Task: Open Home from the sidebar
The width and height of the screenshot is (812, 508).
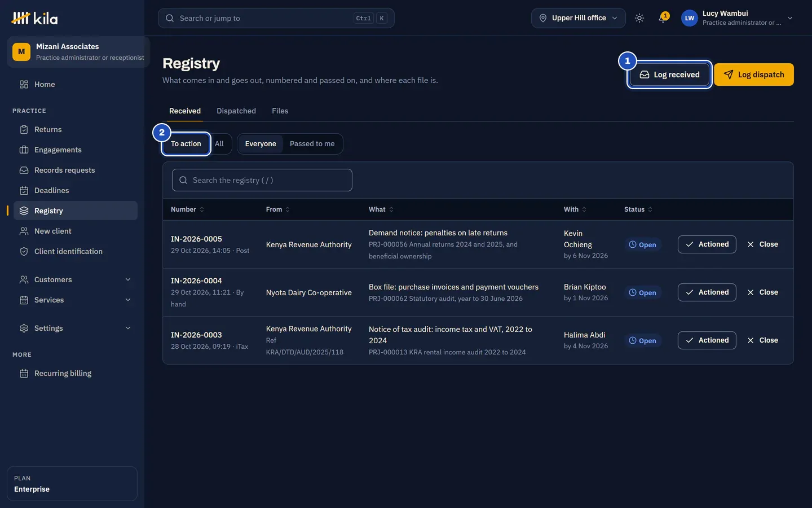Action: (76, 85)
